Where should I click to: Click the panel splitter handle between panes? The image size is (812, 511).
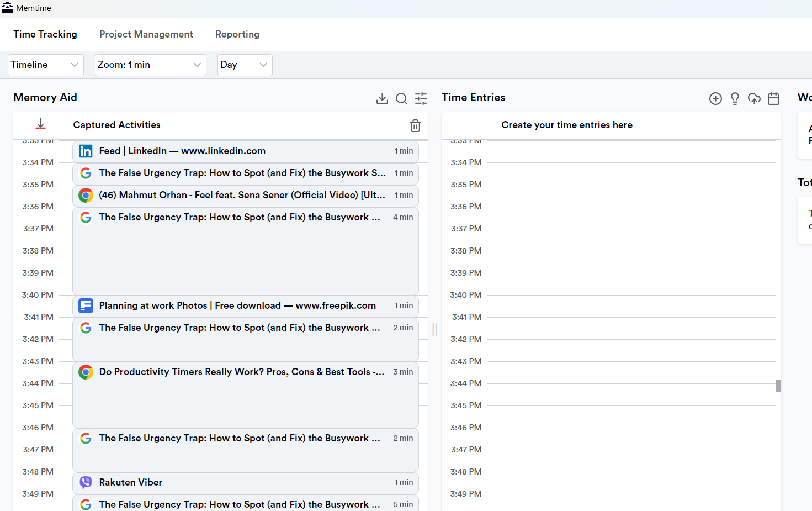pyautogui.click(x=434, y=330)
